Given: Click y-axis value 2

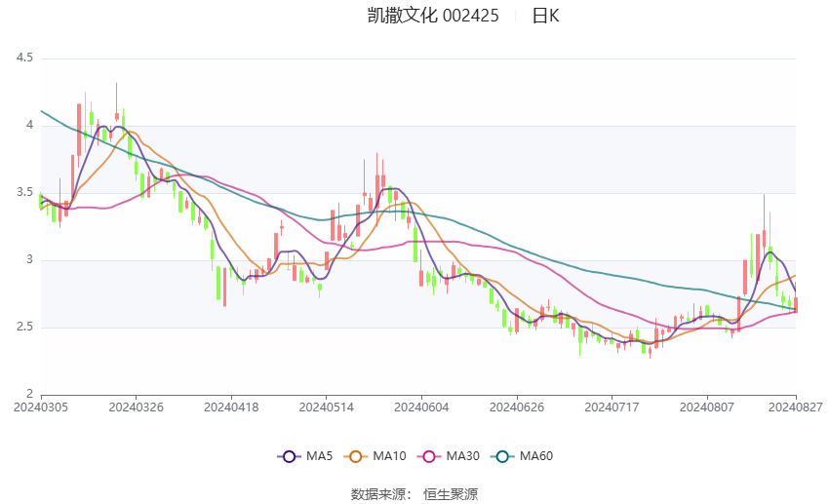Looking at the screenshot, I should pyautogui.click(x=29, y=394).
